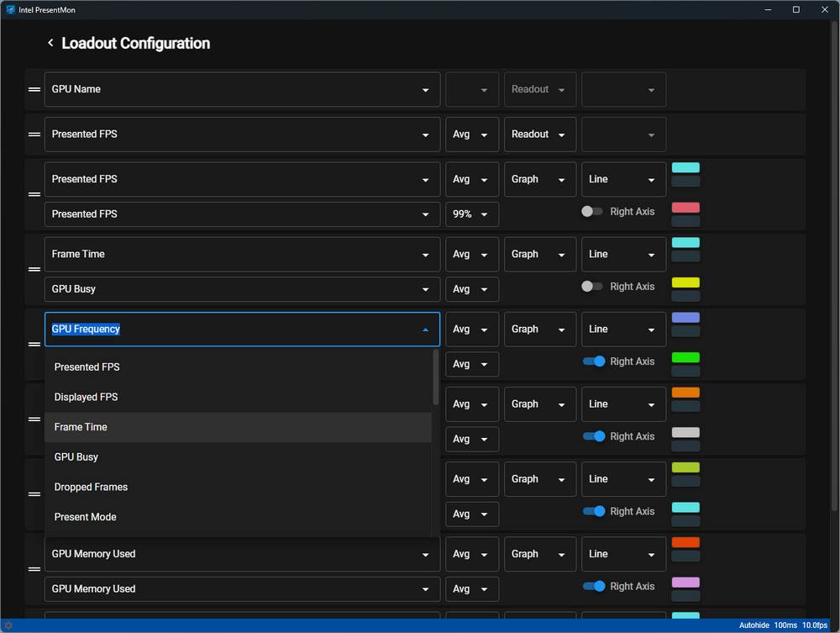Disable Right Axis for GPU Frequency
The image size is (840, 633).
pos(594,361)
